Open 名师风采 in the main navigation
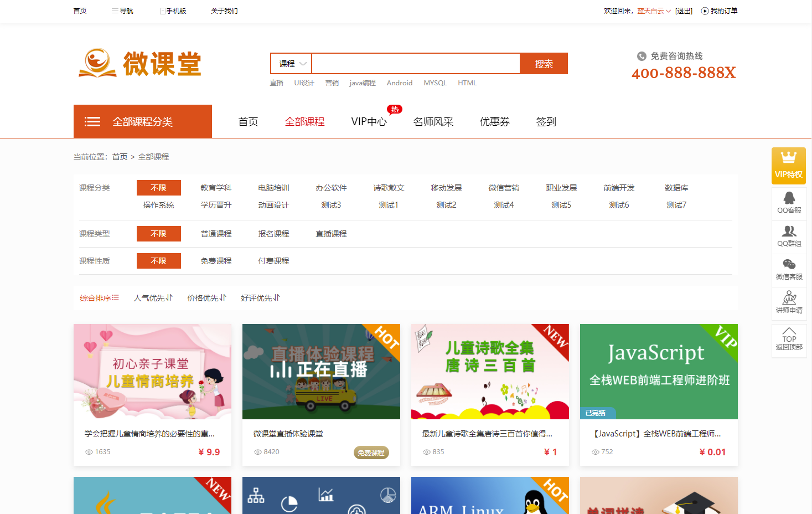The image size is (812, 514). point(433,122)
